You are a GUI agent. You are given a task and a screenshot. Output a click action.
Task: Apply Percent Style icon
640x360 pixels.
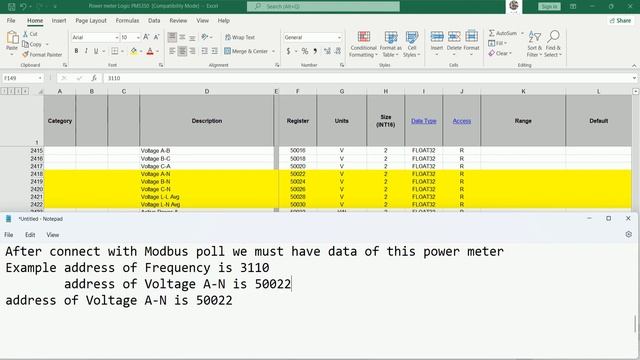click(305, 51)
